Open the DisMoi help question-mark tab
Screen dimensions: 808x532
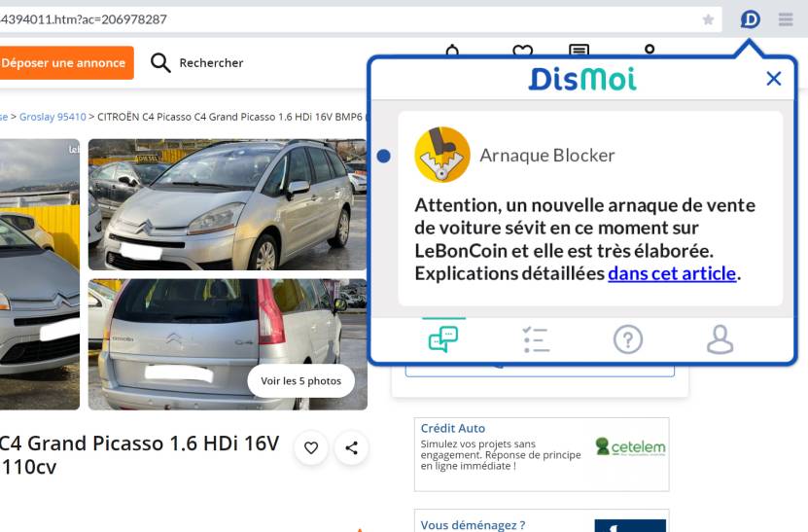(628, 339)
